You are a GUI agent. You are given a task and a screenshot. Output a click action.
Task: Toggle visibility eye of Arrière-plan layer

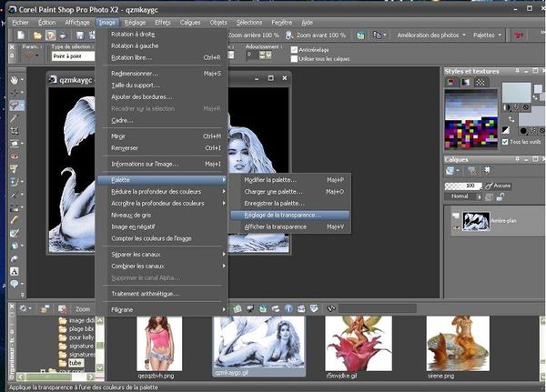pyautogui.click(x=456, y=227)
